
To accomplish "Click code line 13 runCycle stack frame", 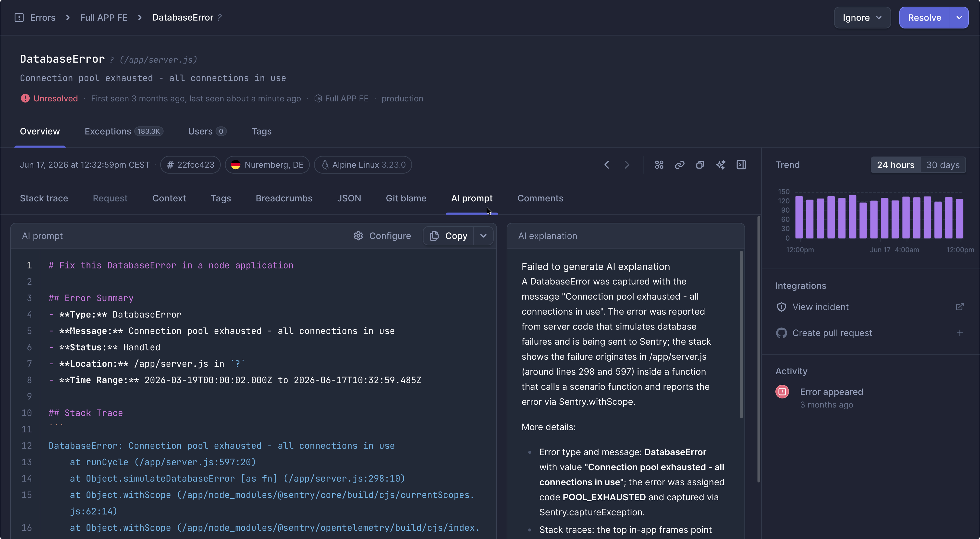I will (163, 462).
